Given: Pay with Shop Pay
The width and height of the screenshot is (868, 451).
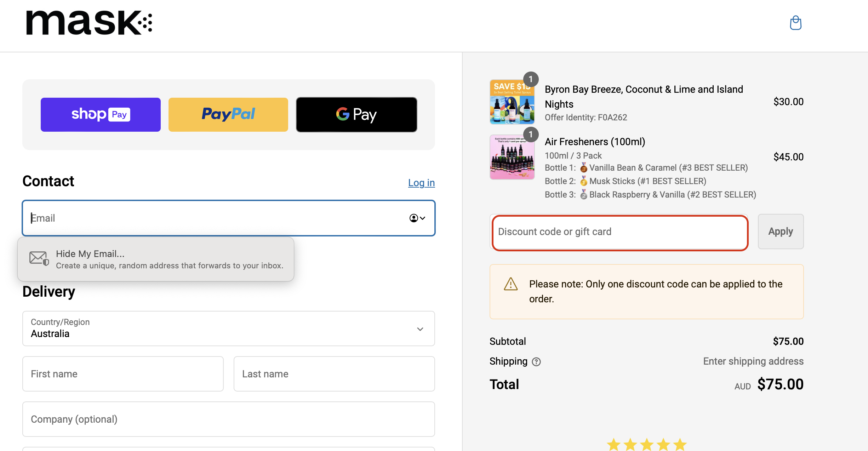Looking at the screenshot, I should click(x=101, y=114).
